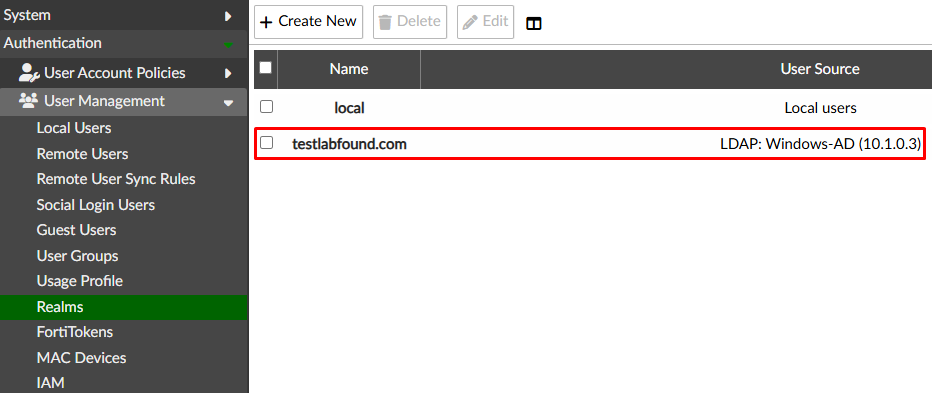Screen dimensions: 932x393
Task: Toggle the select-all checkbox in table header
Action: tap(266, 68)
